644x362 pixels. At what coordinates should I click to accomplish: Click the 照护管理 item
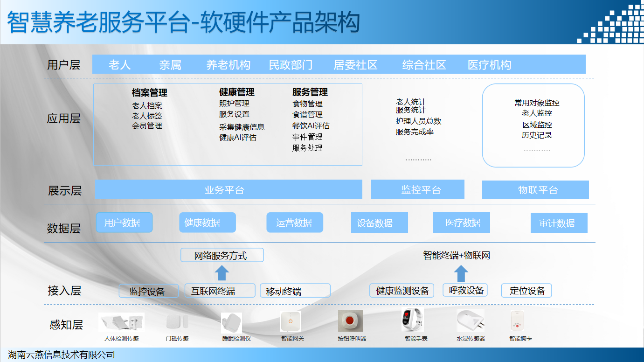pos(234,103)
